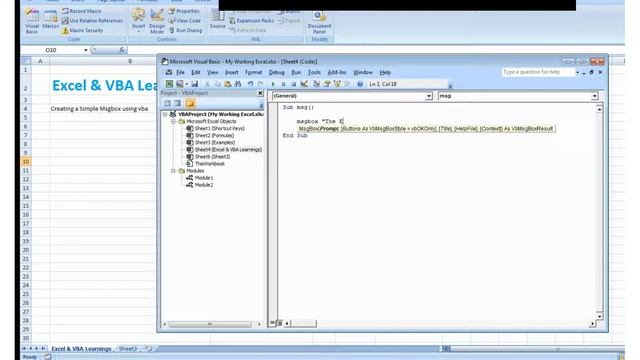Toggle VBA Design Mode toolbar icon
Viewport: 640px width, 360px height.
(304, 84)
